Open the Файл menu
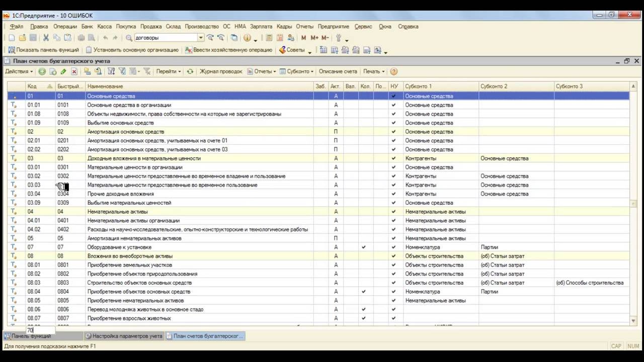 [17, 26]
